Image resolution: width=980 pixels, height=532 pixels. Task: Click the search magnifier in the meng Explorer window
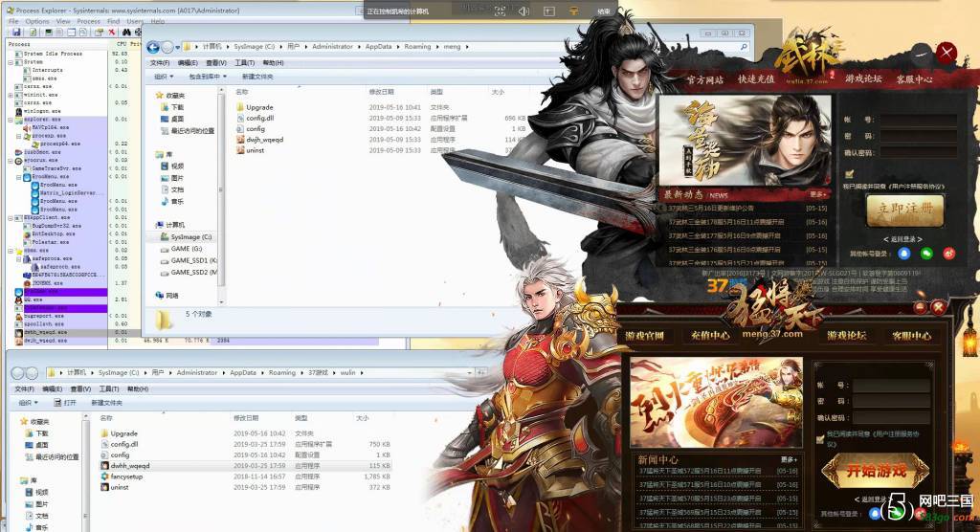(744, 47)
